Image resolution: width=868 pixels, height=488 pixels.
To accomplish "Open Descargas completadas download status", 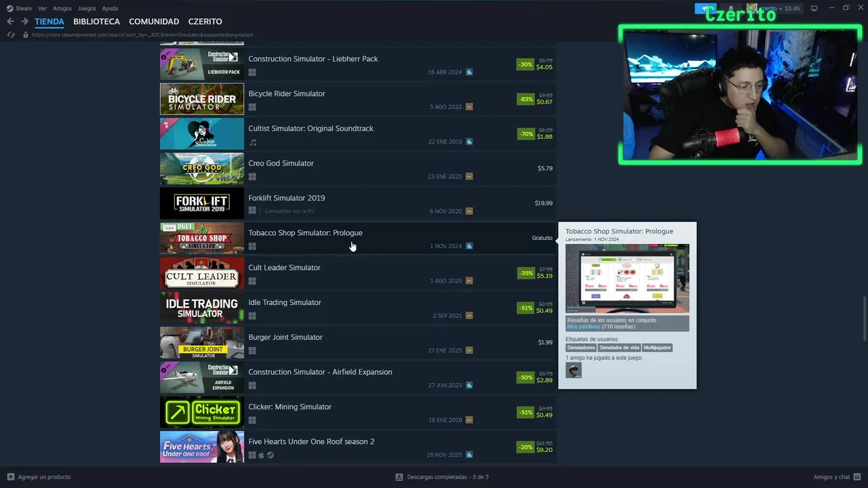I will point(442,476).
